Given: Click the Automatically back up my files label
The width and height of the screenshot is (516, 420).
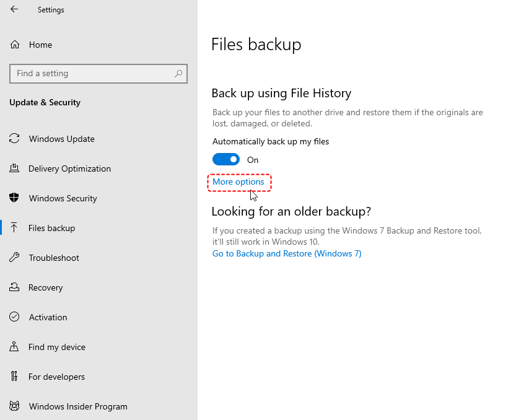Looking at the screenshot, I should pyautogui.click(x=271, y=141).
